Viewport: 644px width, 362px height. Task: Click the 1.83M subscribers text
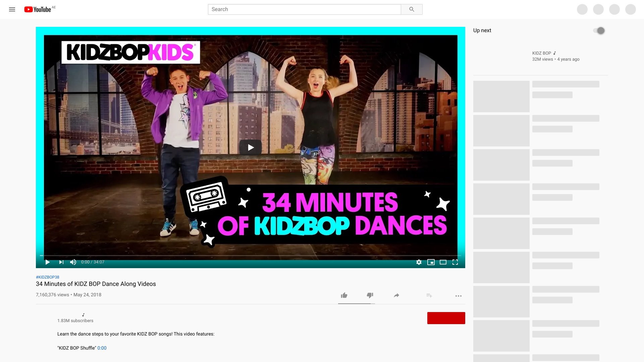coord(75,321)
